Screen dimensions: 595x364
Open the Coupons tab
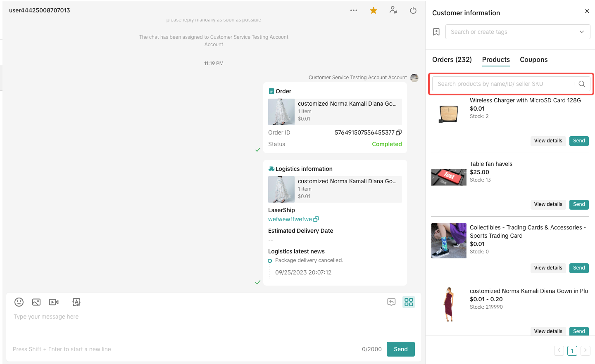tap(533, 59)
